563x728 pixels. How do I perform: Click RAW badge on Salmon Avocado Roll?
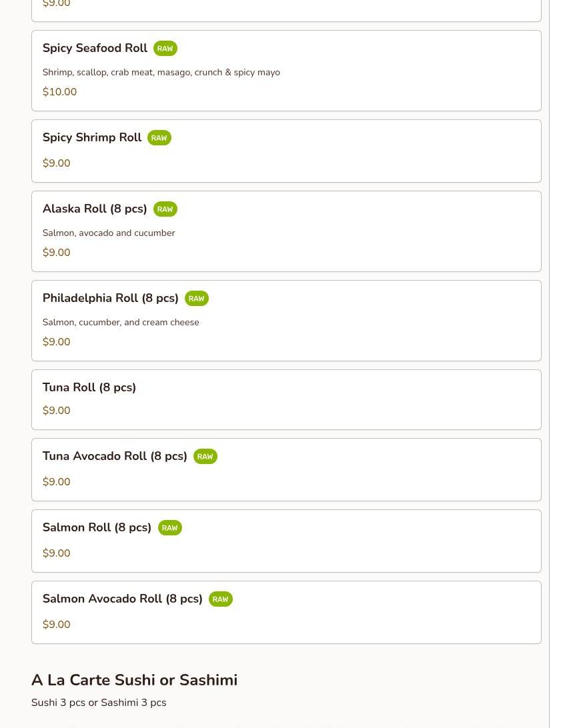(x=220, y=599)
